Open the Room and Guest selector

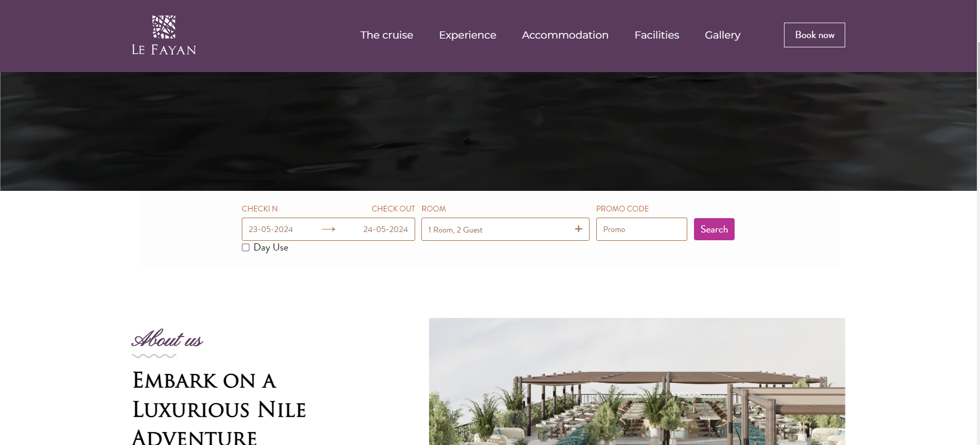(x=505, y=229)
